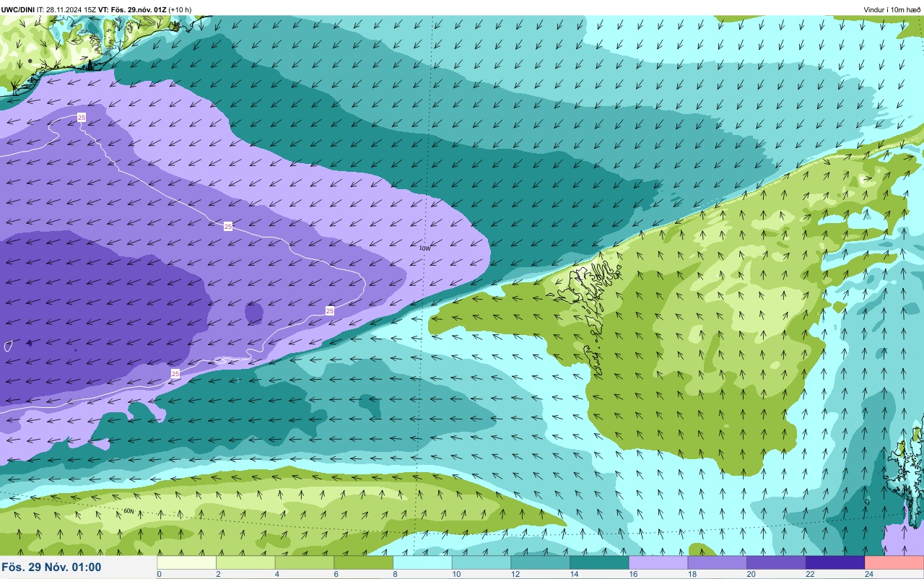Click the 10–12 m/s light teal legend swatch
The image size is (924, 579).
tap(481, 562)
